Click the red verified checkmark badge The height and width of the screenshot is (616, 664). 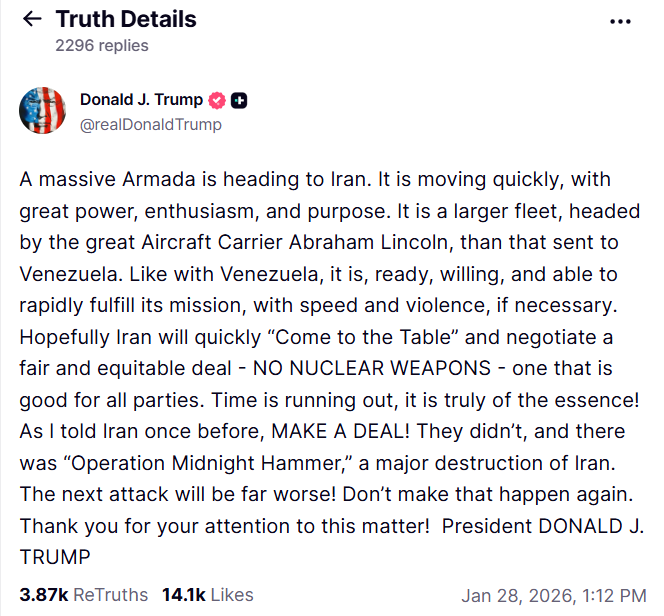[217, 100]
